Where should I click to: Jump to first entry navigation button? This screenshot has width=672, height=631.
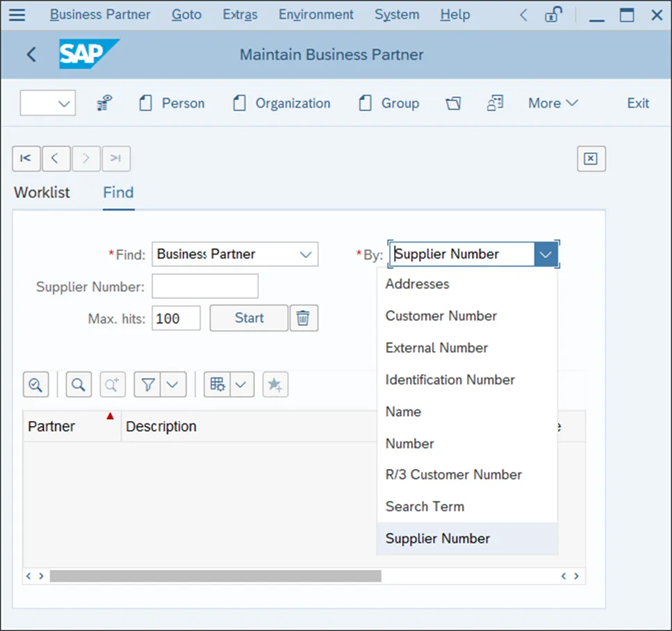pos(26,158)
